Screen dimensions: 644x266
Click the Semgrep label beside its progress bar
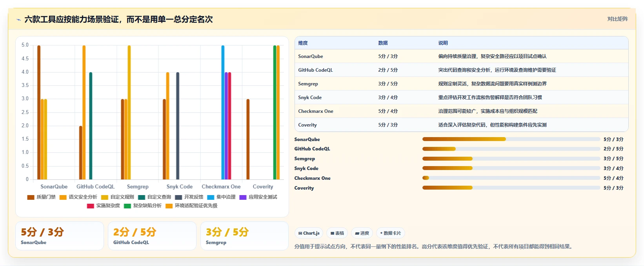pyautogui.click(x=305, y=159)
